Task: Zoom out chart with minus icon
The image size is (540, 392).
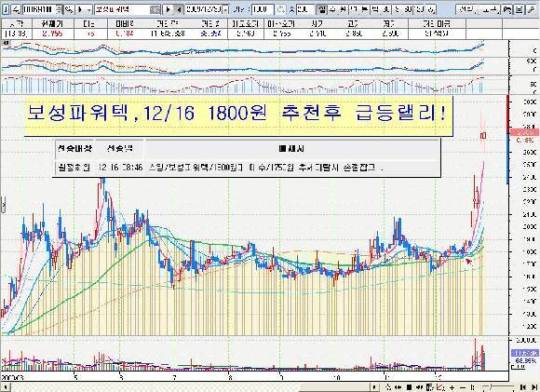Action: coord(463,388)
